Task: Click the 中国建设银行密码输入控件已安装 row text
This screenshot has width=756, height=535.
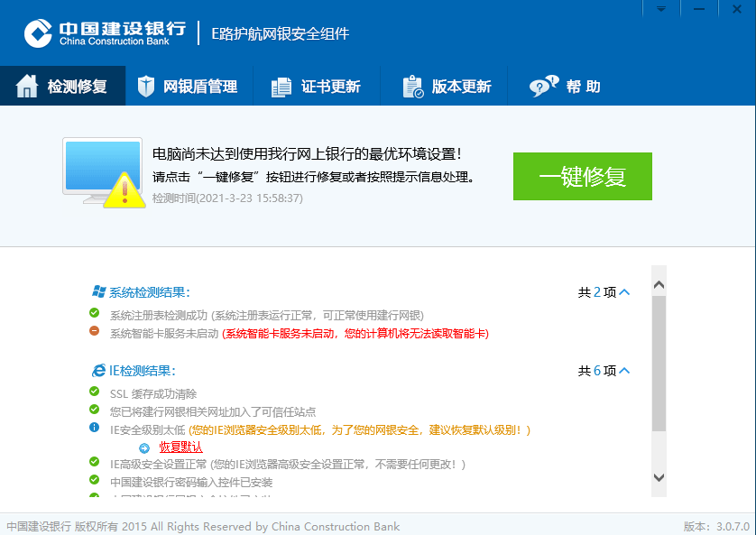Action: 191,483
